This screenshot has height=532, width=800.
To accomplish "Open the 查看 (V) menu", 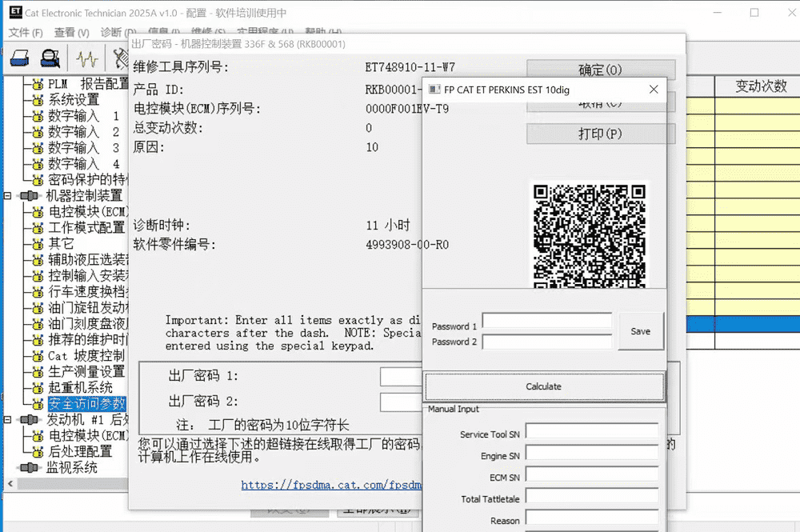I will pyautogui.click(x=71, y=33).
